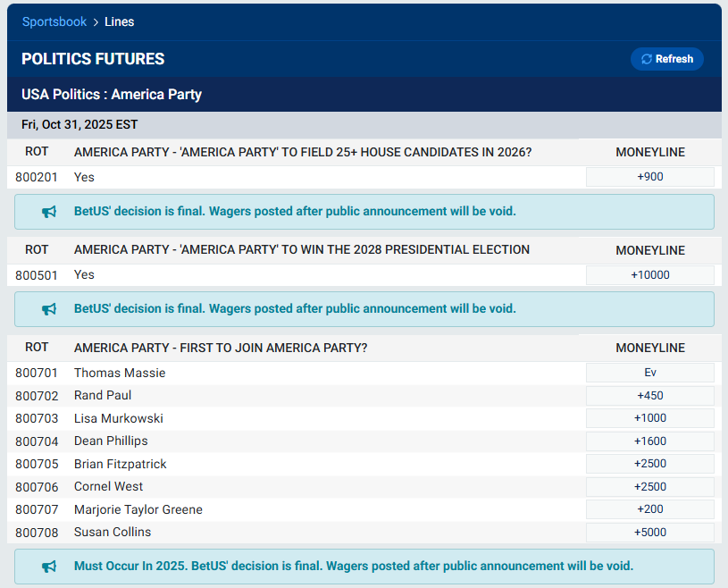Select the +900 moneyline for 25+ House Candidates

click(649, 177)
